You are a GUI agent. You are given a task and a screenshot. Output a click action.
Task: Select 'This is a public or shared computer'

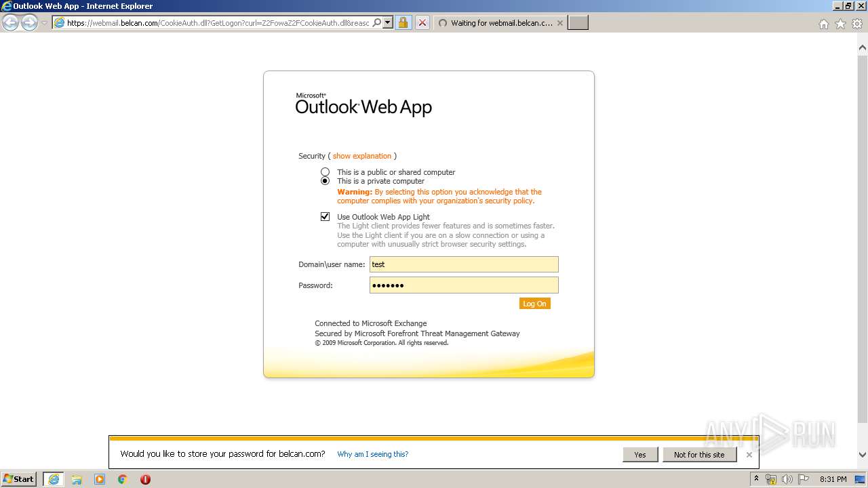tap(325, 172)
